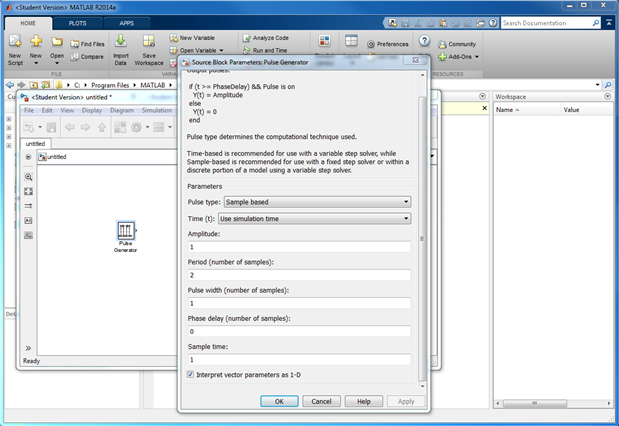The width and height of the screenshot is (619, 426).
Task: Click the shortcut icon at quick access start
Action: click(392, 23)
